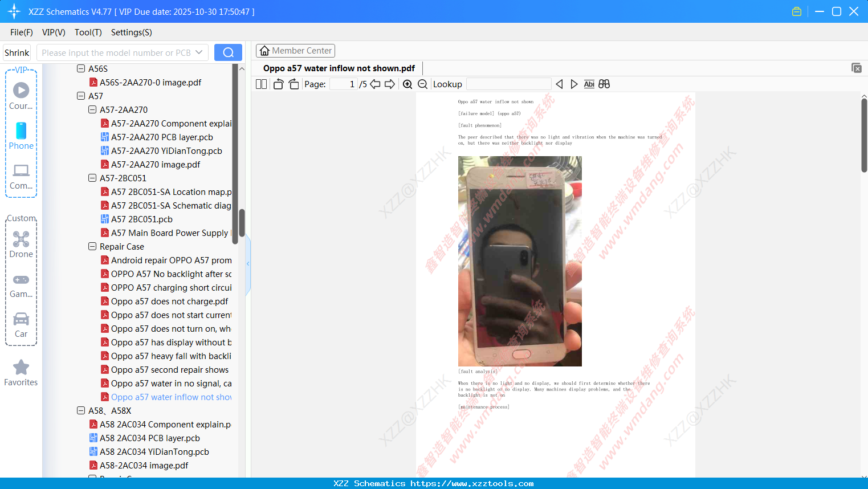Select the 'Oppo a57 water inflow not shown.pdf' tab
This screenshot has height=489, width=868.
[339, 68]
